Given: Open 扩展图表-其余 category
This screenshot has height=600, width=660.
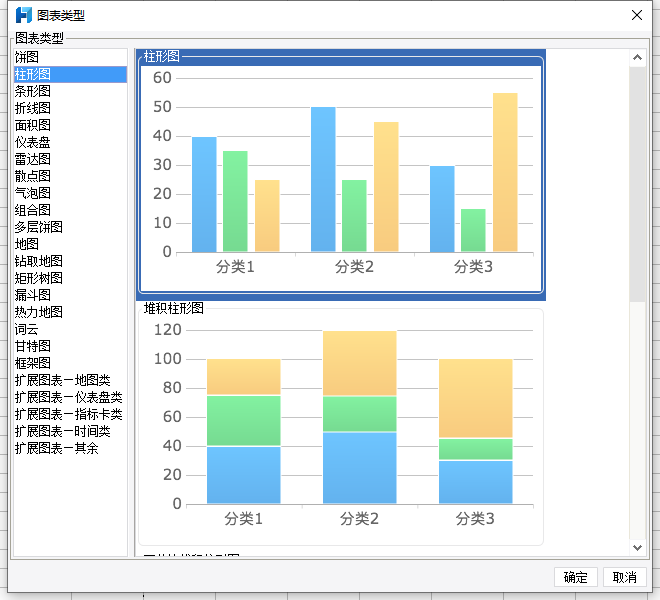Looking at the screenshot, I should 70,448.
